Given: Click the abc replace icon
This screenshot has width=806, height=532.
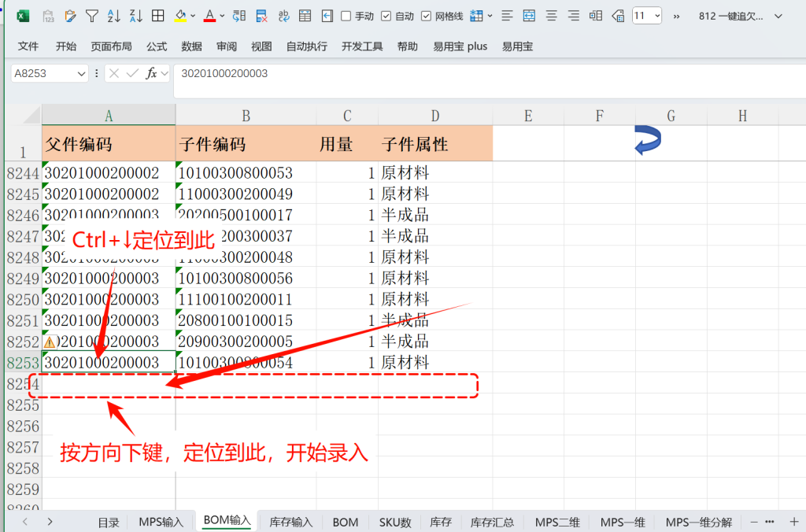Looking at the screenshot, I should point(283,17).
